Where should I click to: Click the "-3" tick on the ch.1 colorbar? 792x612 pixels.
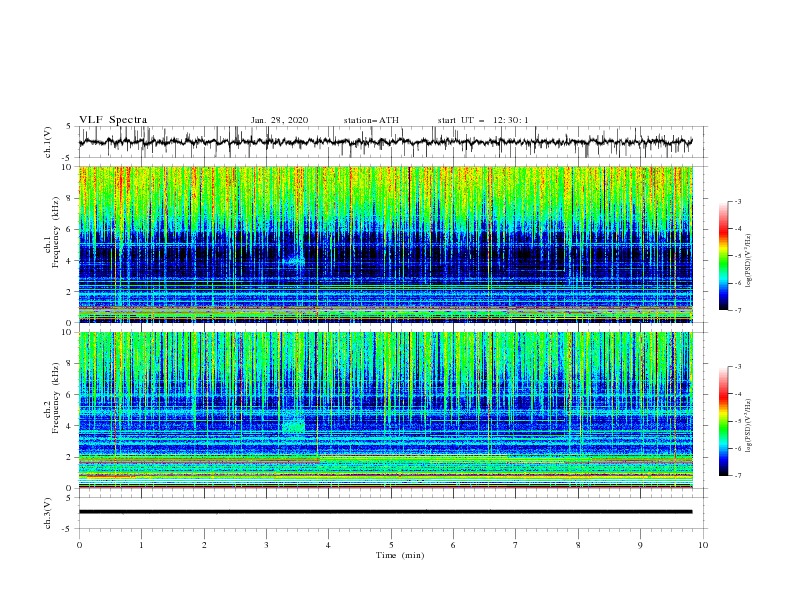point(738,202)
